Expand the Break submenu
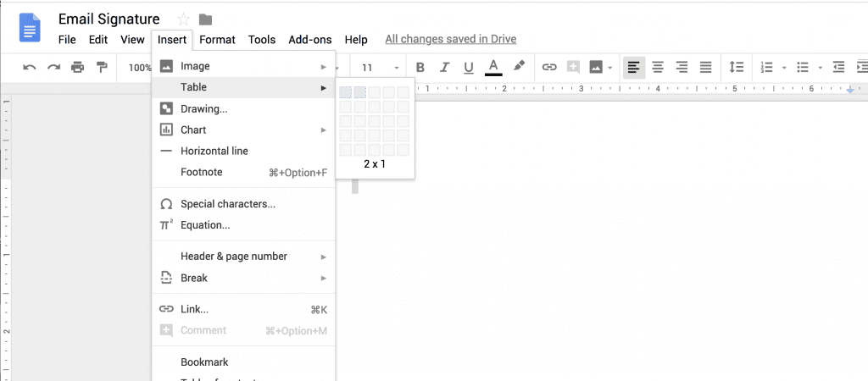Image resolution: width=868 pixels, height=381 pixels. (x=243, y=278)
